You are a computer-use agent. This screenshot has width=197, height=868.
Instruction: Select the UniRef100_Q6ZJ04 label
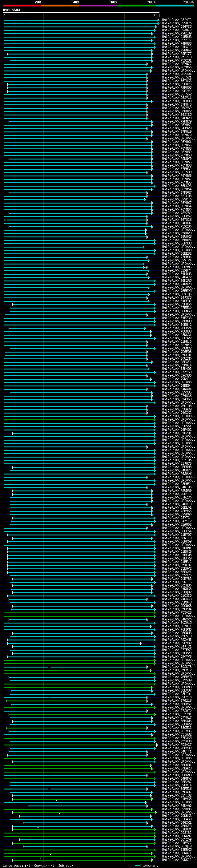tap(177, 74)
